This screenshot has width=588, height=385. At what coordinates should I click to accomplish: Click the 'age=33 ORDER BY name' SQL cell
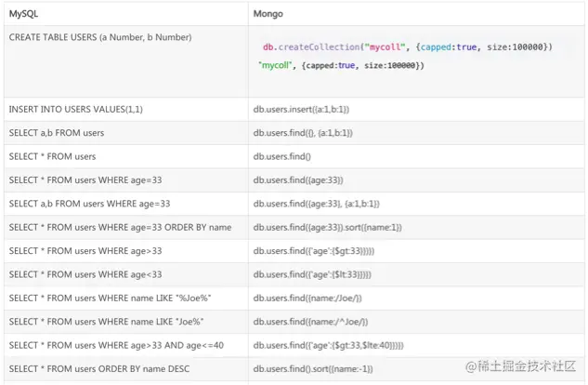(125, 228)
